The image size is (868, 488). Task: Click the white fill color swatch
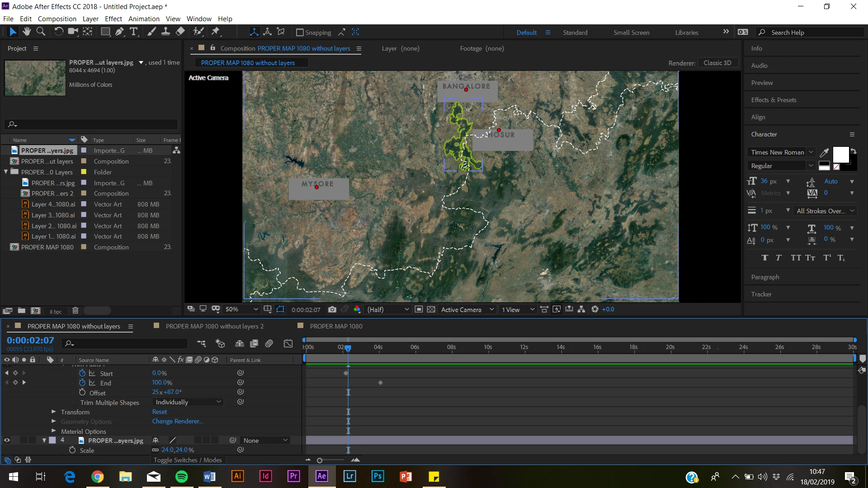(x=840, y=155)
